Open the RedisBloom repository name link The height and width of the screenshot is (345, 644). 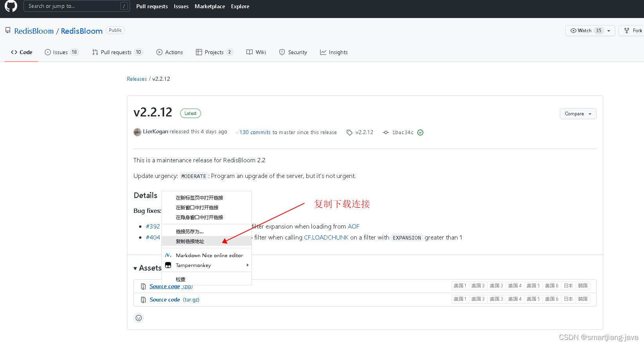coord(81,31)
